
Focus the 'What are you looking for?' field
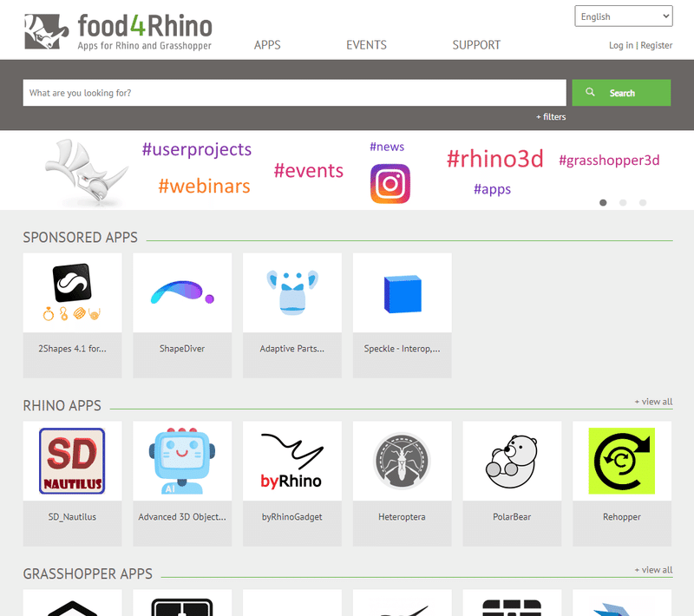pyautogui.click(x=294, y=93)
